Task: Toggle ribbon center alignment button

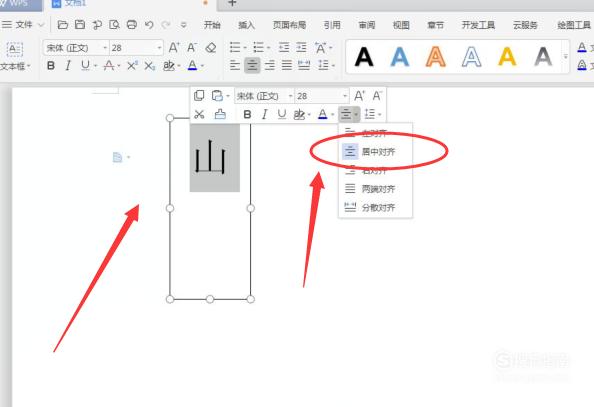Action: pos(252,66)
